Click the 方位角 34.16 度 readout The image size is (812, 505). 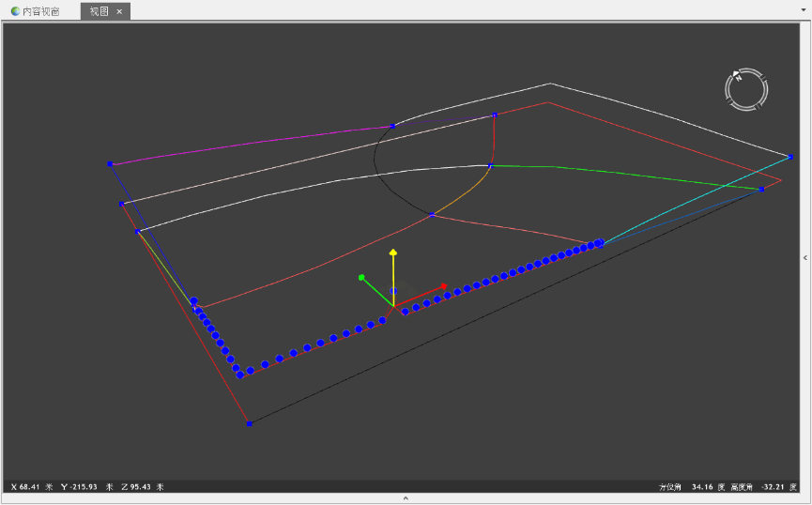pyautogui.click(x=692, y=487)
